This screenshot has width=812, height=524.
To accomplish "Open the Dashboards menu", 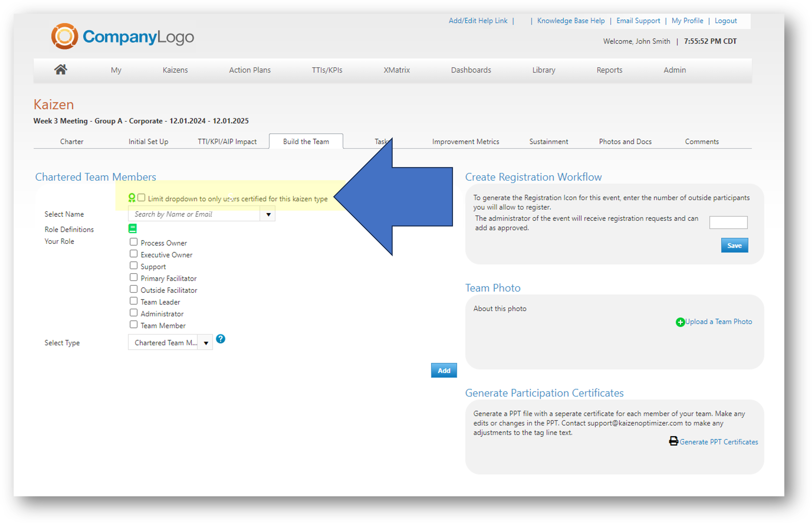I will click(471, 70).
